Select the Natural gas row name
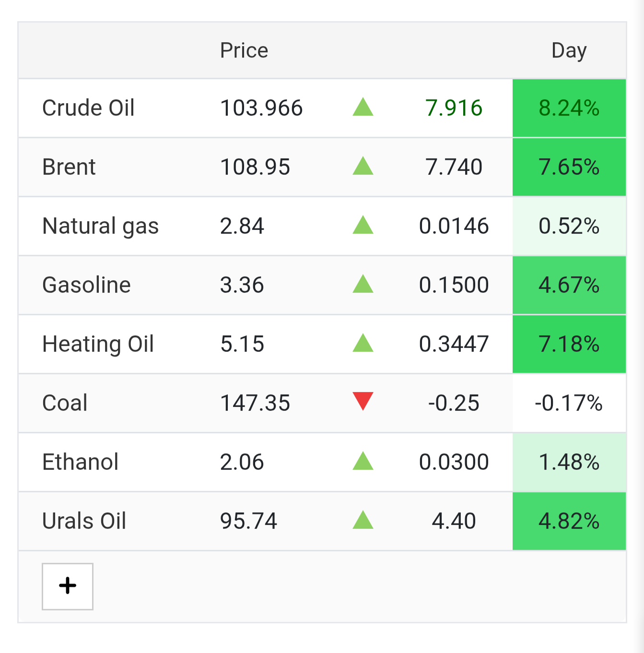 (100, 226)
